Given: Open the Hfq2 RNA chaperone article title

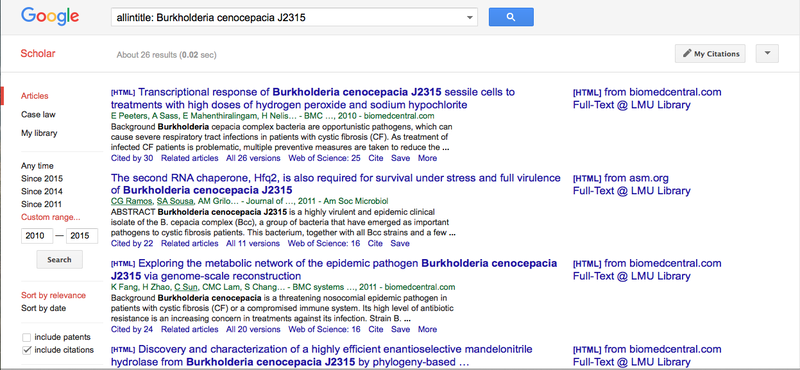Looking at the screenshot, I should (x=336, y=184).
